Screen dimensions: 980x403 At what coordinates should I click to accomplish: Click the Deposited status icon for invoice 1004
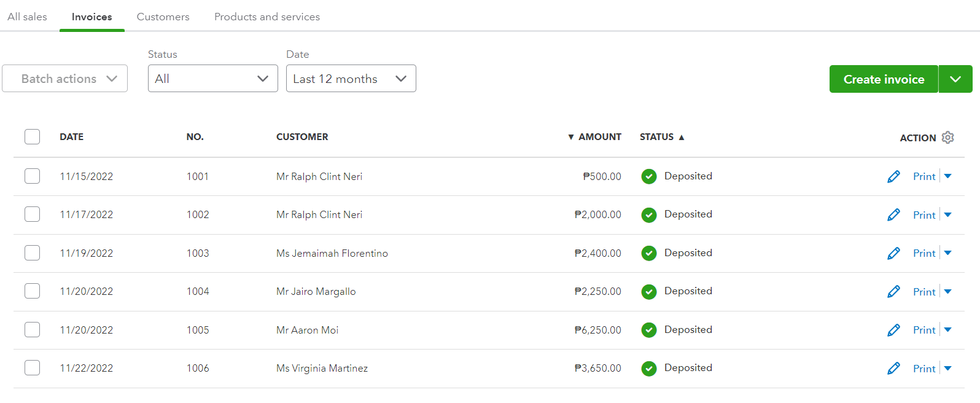tap(649, 292)
